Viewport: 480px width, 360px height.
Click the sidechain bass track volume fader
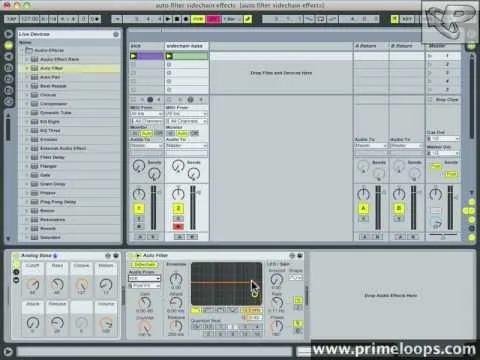pos(192,208)
